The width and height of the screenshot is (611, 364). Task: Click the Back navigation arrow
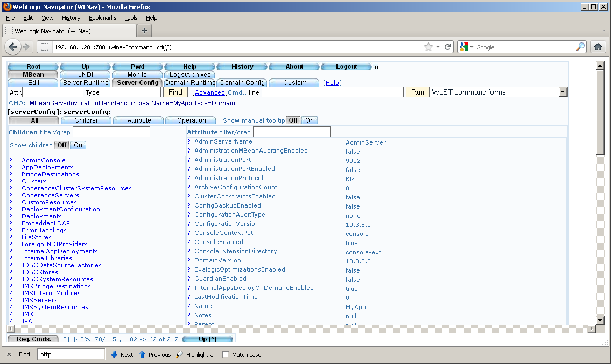click(x=13, y=47)
